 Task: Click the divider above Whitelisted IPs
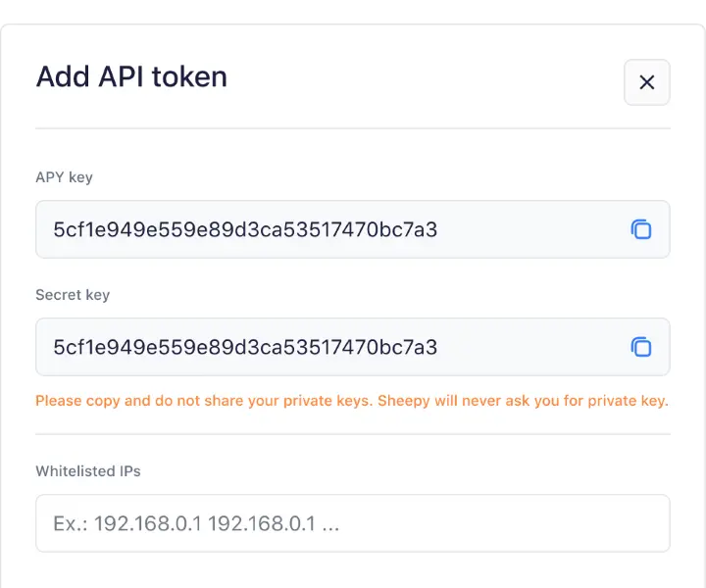[353, 434]
